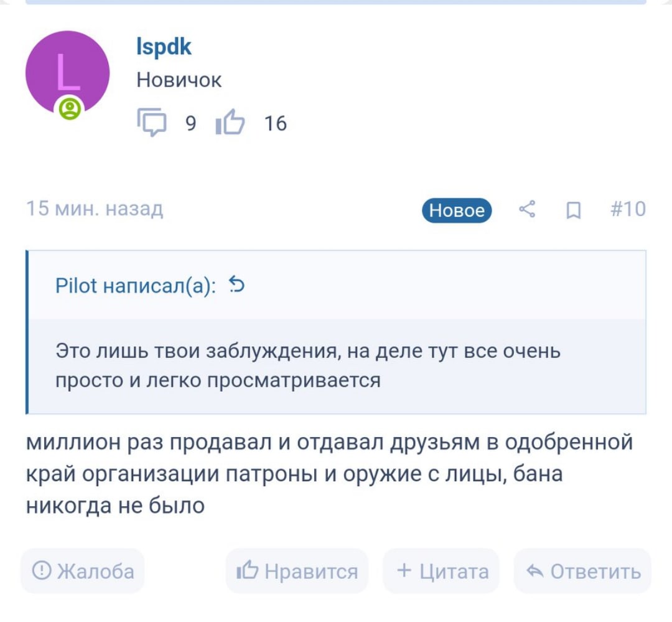This screenshot has height=622, width=672.
Task: Click the purple L avatar
Action: tap(67, 72)
